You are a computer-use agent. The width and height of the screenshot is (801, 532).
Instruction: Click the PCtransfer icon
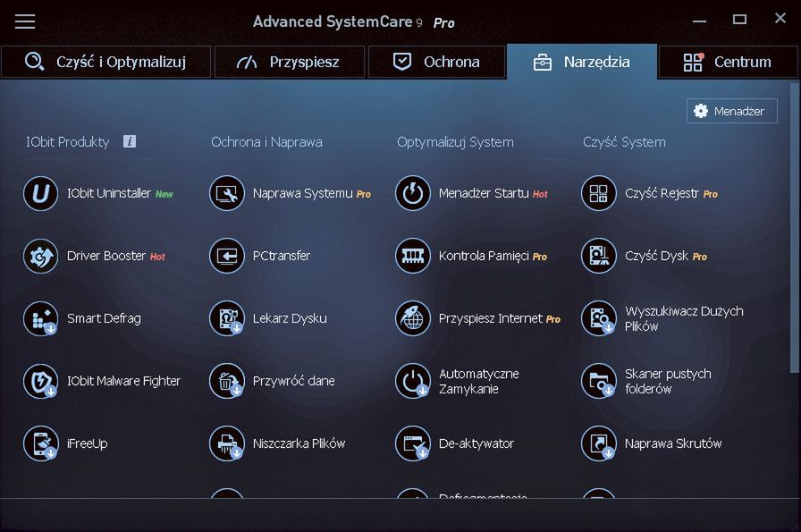[x=227, y=256]
